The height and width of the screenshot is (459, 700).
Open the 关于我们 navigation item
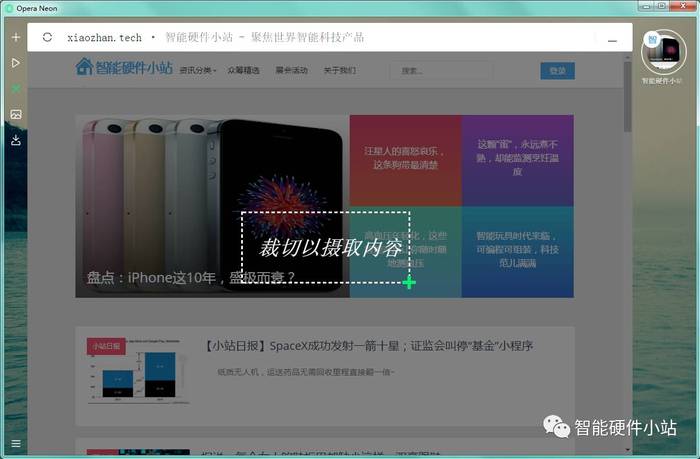(x=340, y=70)
